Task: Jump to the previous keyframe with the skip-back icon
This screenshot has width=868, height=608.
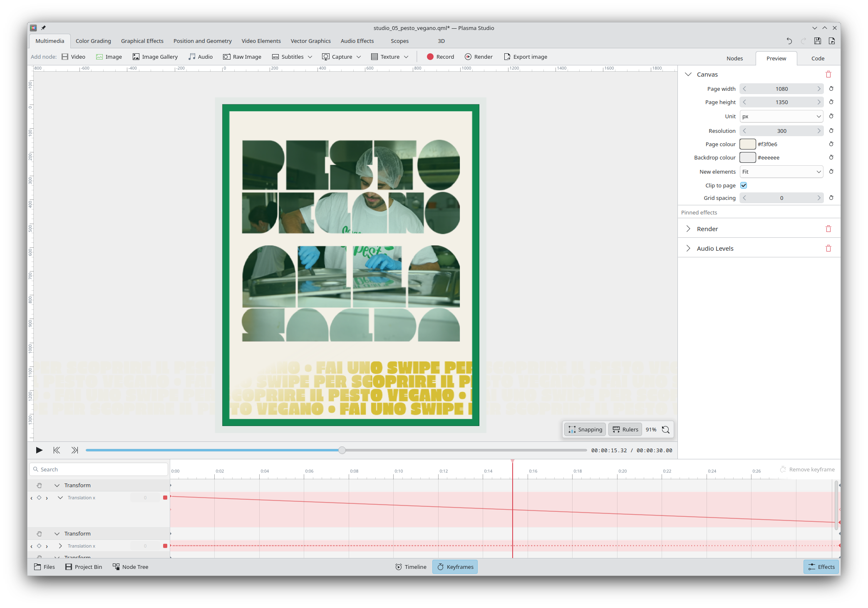Action: (57, 450)
